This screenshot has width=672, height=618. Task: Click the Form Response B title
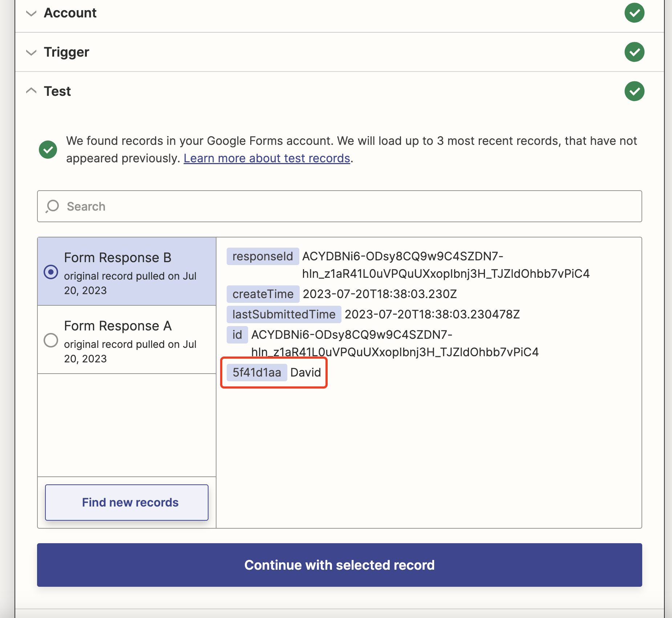[x=118, y=257]
